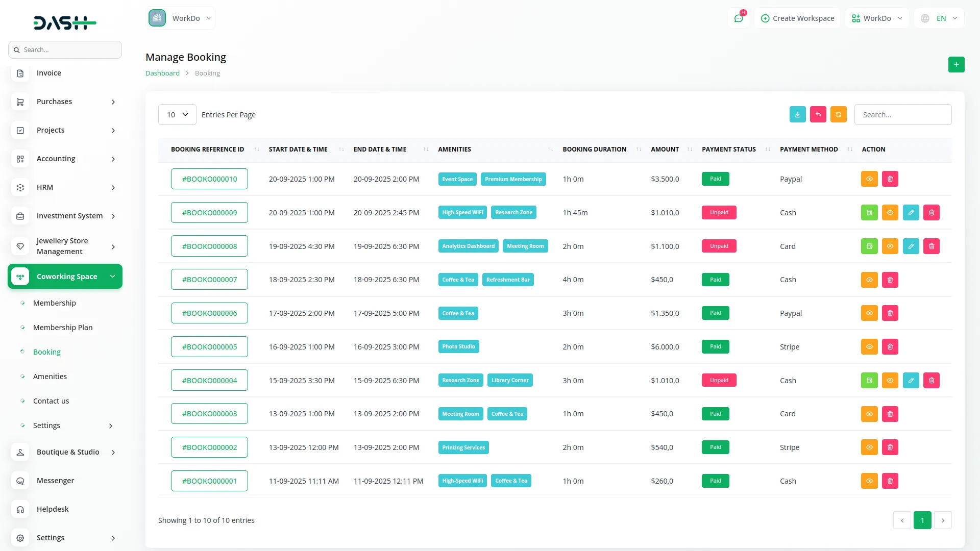View booking #BOOKO000007 via eye icon
Viewport: 980px width, 551px height.
tap(869, 280)
